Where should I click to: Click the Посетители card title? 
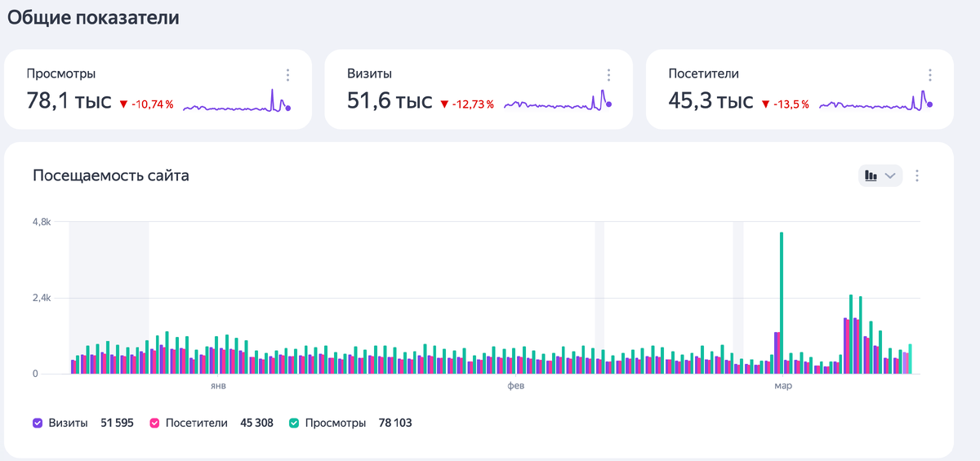(703, 73)
